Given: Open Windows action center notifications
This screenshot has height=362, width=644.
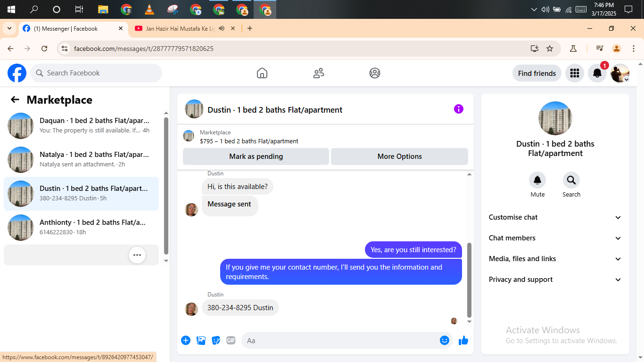Looking at the screenshot, I should coord(628,9).
